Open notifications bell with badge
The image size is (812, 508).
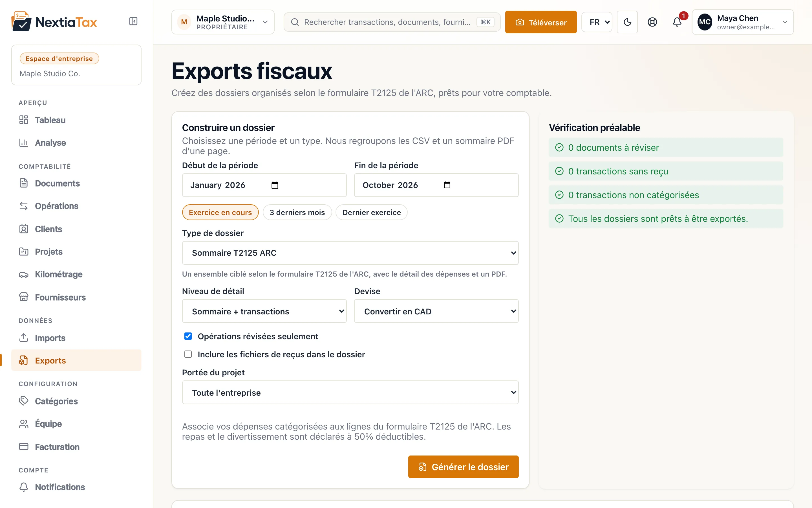(678, 22)
